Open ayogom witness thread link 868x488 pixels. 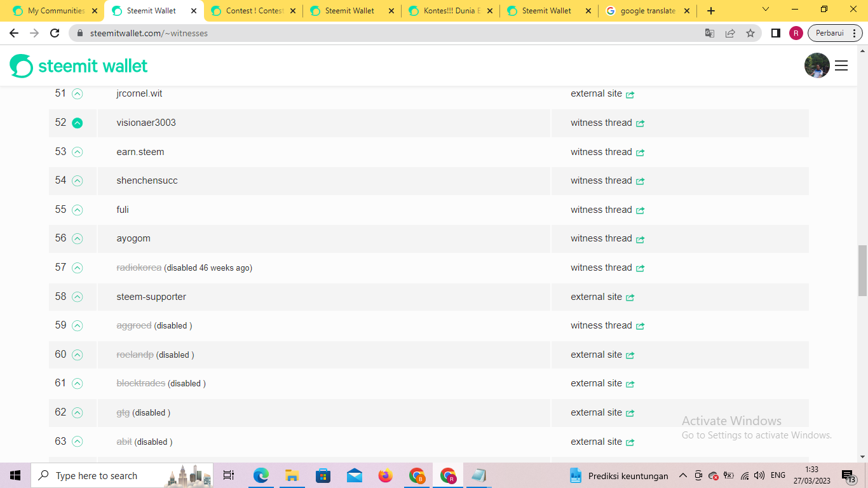click(x=607, y=238)
